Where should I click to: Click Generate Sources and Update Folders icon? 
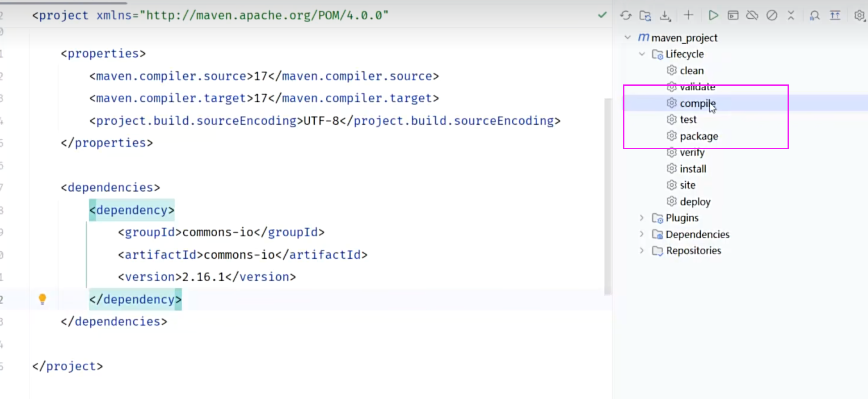tap(645, 16)
